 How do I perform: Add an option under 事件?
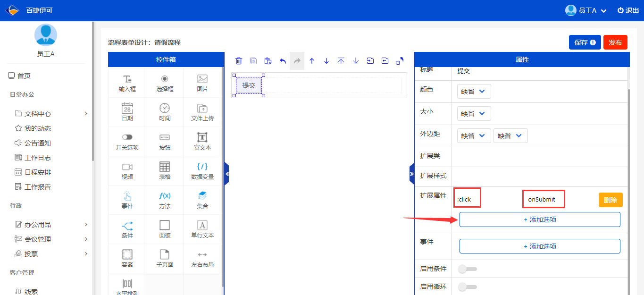click(540, 246)
